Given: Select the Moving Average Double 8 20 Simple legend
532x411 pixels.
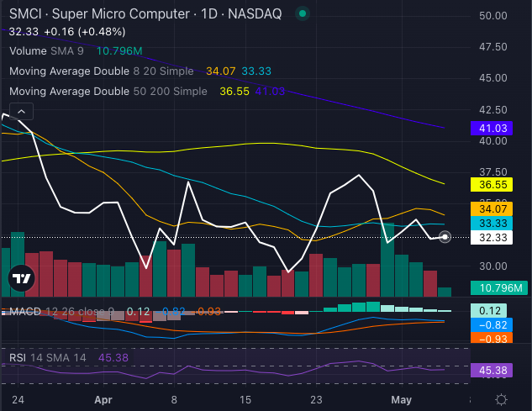Looking at the screenshot, I should click(x=101, y=71).
